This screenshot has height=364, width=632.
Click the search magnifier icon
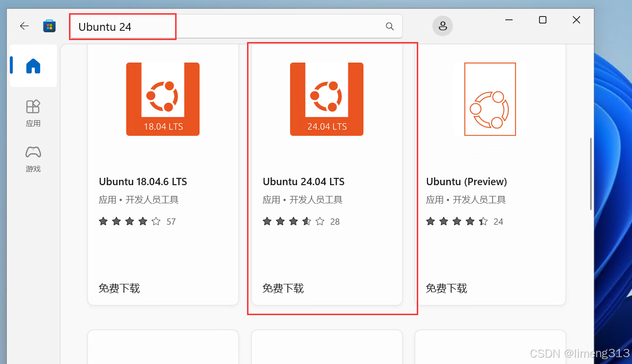tap(390, 26)
